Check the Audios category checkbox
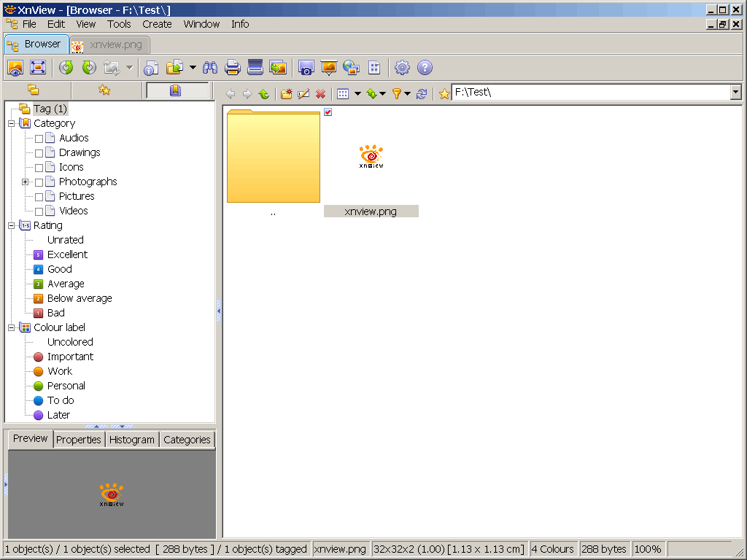The height and width of the screenshot is (560, 747). point(39,139)
